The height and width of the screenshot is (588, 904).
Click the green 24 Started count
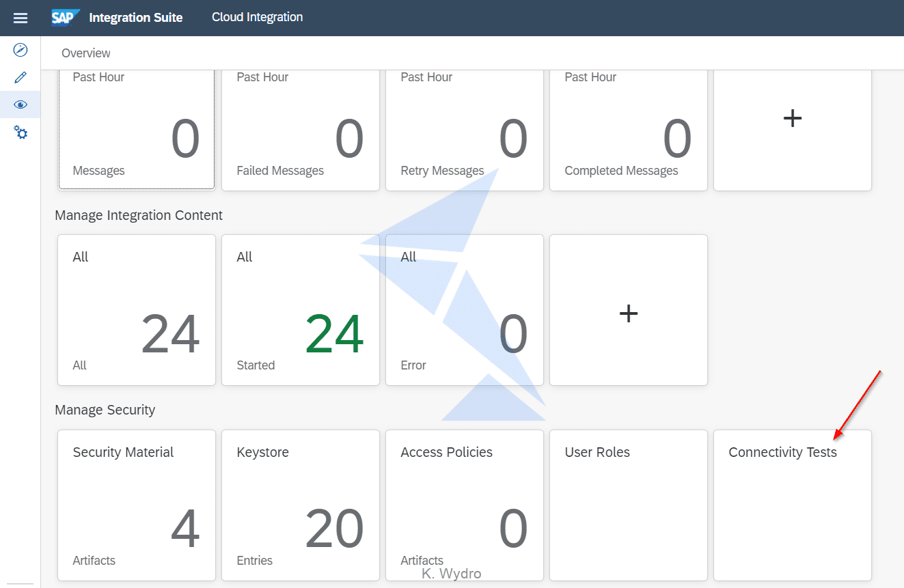(335, 335)
